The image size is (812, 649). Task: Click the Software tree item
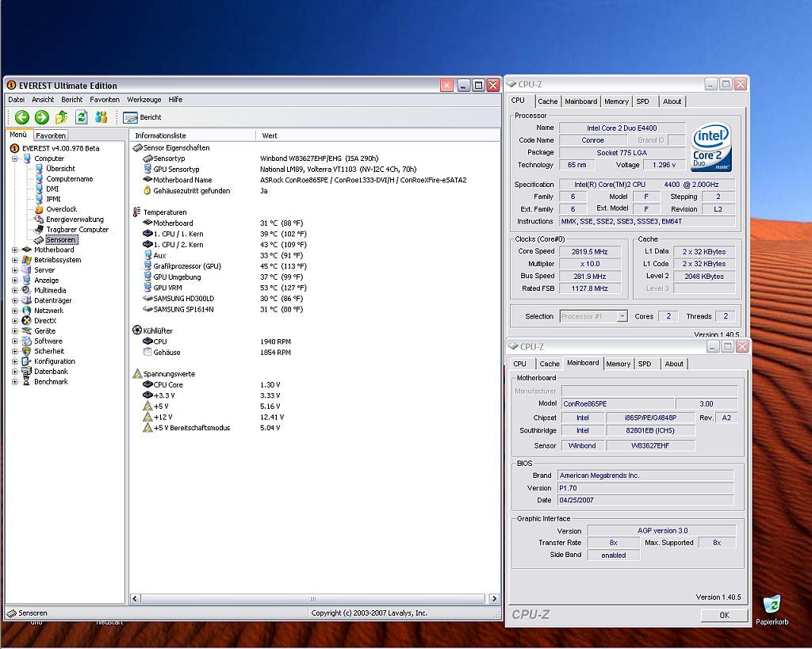48,341
